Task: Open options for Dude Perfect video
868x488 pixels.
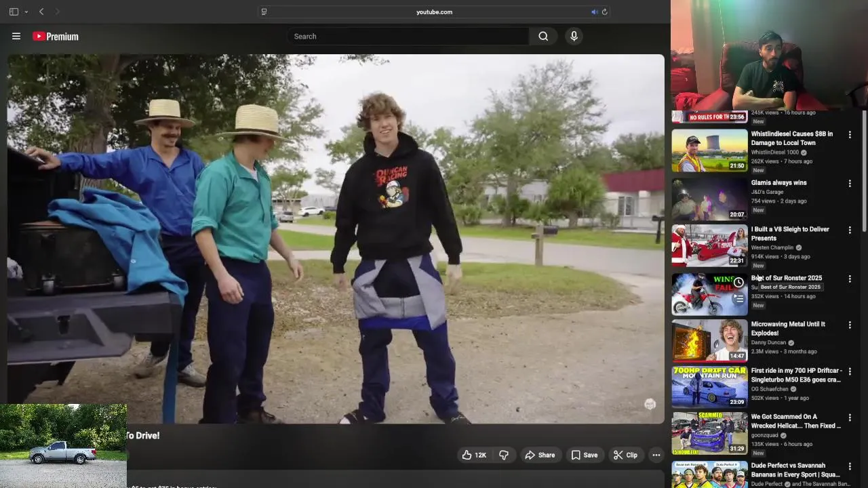Action: pos(850,467)
